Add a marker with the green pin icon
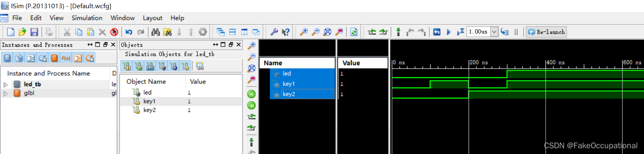 [398, 32]
